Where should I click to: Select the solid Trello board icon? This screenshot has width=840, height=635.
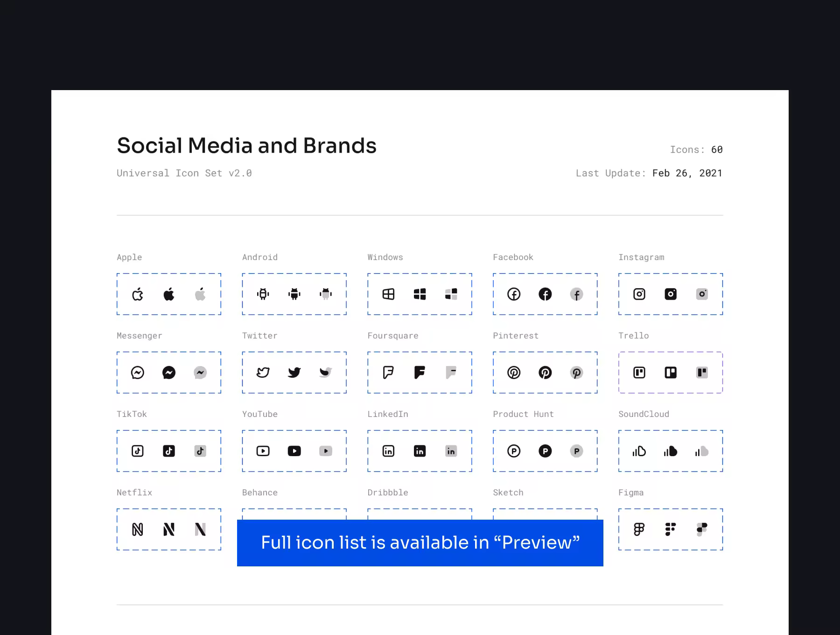[671, 373]
